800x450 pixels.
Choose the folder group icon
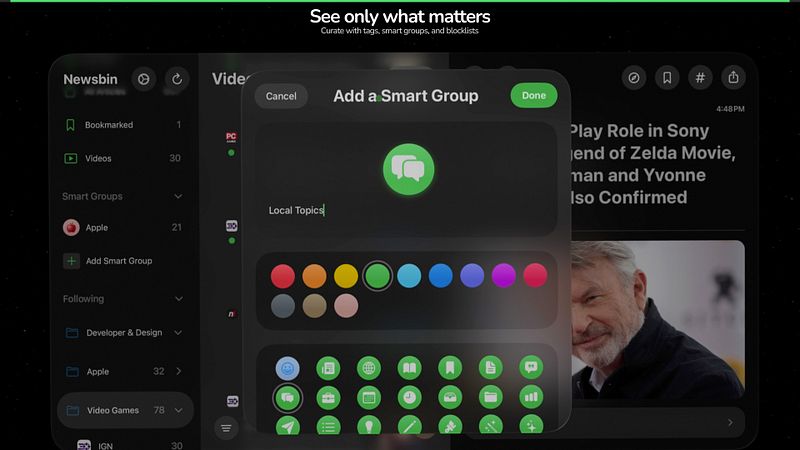coord(490,397)
